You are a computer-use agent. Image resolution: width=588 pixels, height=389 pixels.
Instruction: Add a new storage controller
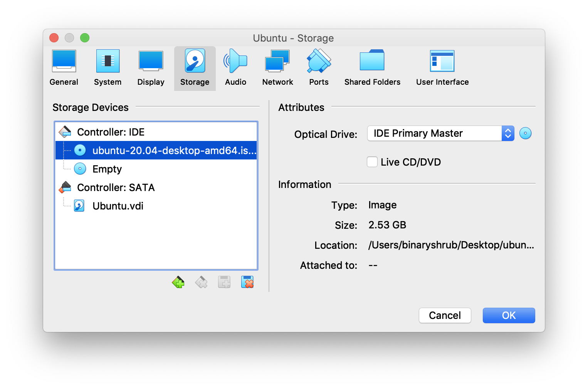pyautogui.click(x=178, y=282)
